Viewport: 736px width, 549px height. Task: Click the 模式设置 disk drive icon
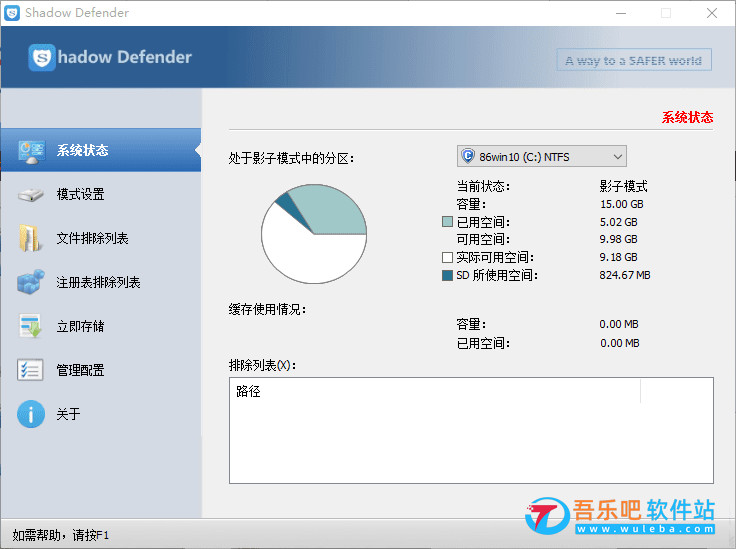click(x=31, y=195)
